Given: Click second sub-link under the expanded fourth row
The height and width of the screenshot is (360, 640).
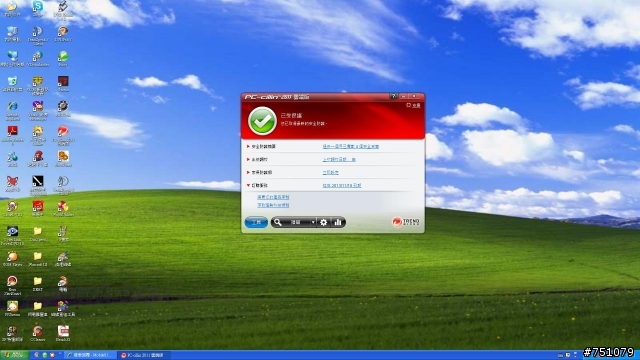Looking at the screenshot, I should pos(273,205).
